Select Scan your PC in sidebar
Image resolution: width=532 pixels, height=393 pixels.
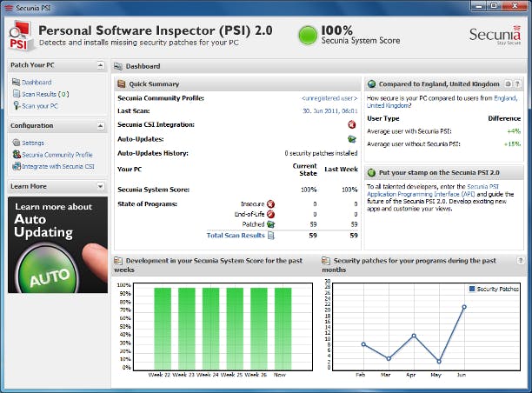pos(40,105)
